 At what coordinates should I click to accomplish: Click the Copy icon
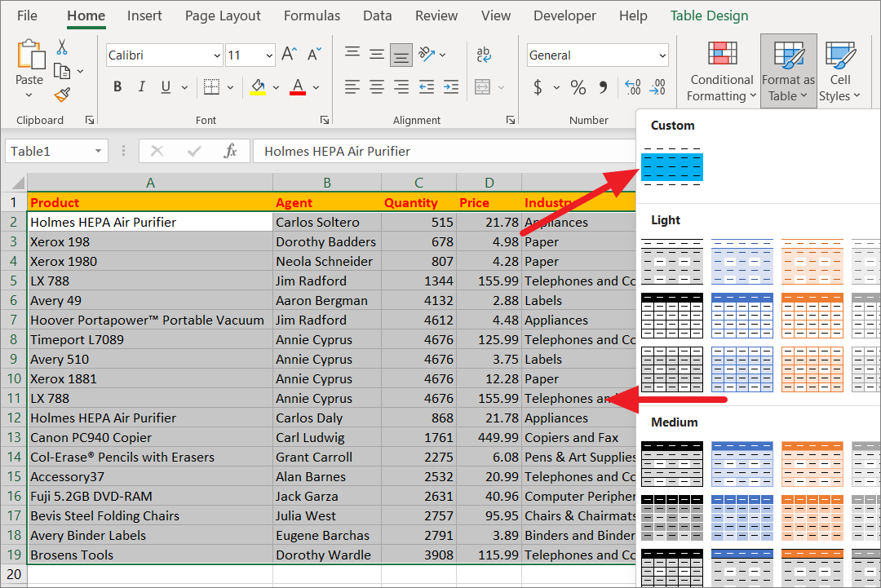pos(62,71)
